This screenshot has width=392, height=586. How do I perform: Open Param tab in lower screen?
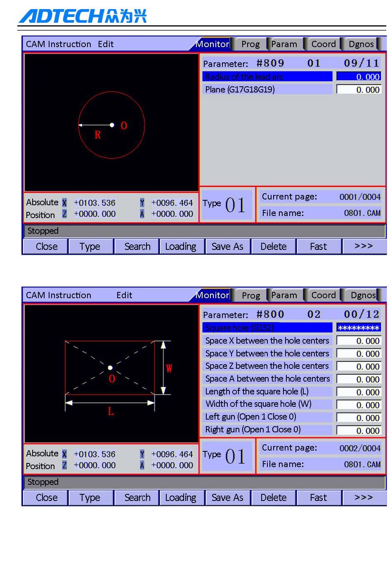coord(284,295)
